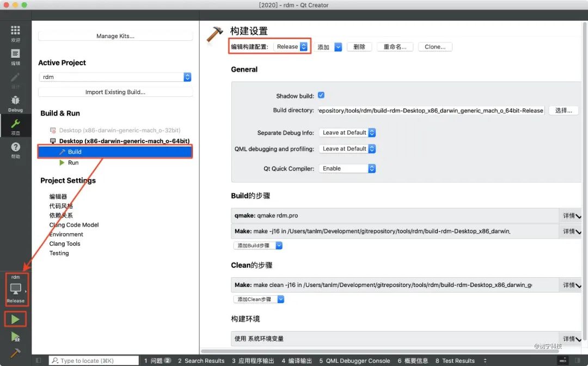Click the 删除 (delete) configuration button
The image size is (588, 366).
click(x=359, y=47)
